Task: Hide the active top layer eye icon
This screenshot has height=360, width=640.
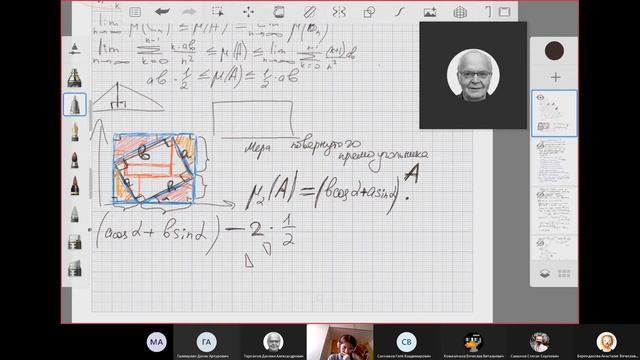Action: (x=540, y=98)
